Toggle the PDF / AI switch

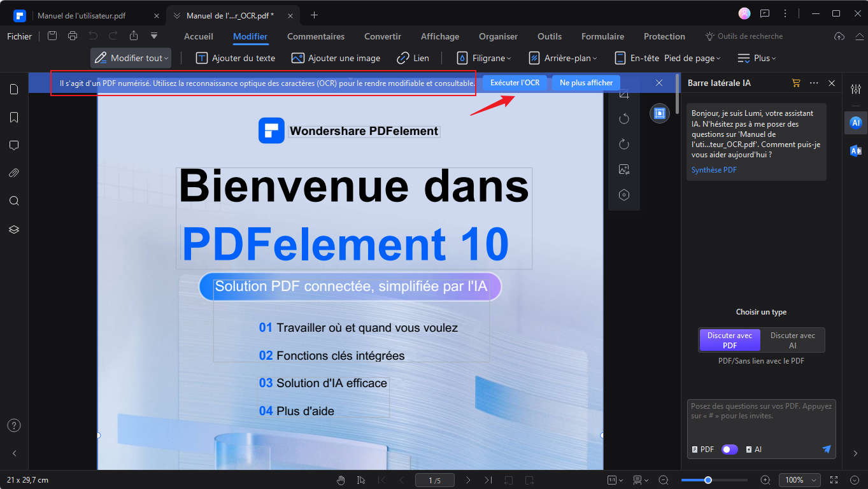click(730, 450)
